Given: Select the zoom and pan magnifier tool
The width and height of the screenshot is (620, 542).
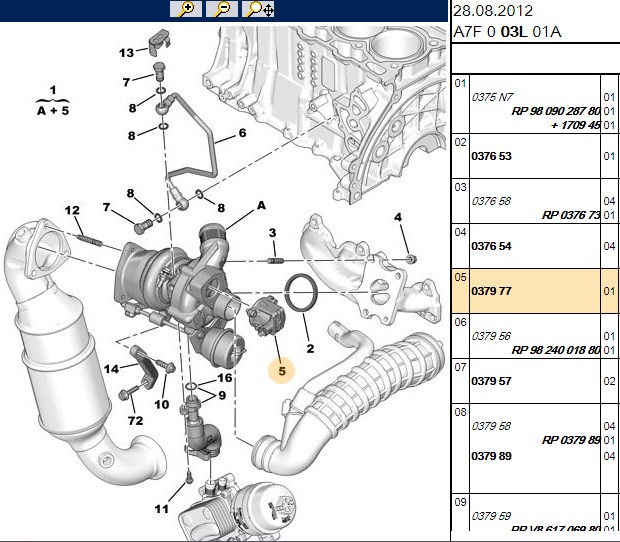Looking at the screenshot, I should coord(258,9).
